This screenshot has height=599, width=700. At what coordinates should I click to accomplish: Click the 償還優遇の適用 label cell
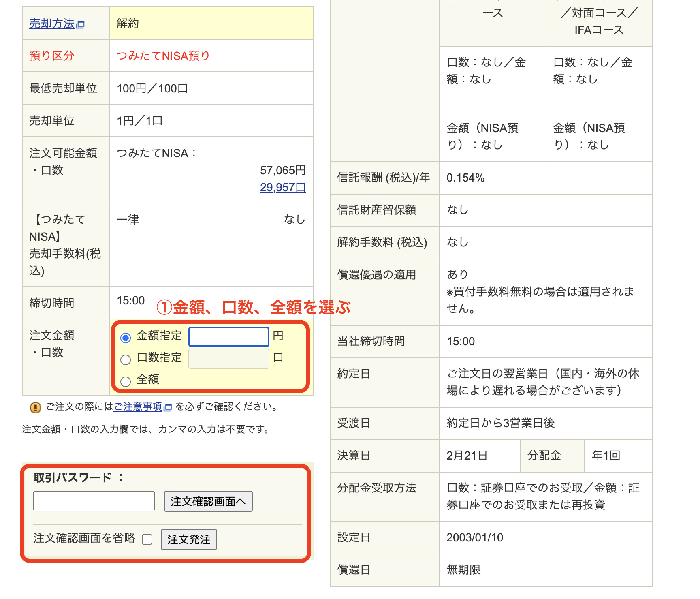(385, 292)
